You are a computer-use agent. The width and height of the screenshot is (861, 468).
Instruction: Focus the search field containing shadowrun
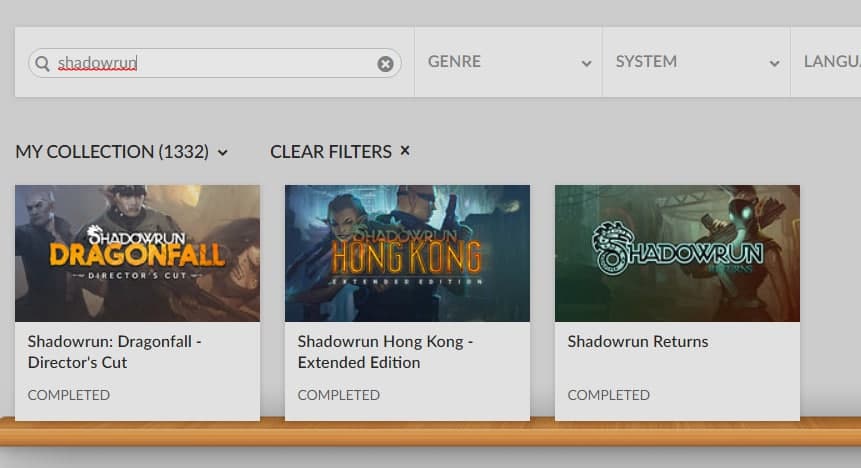click(215, 63)
